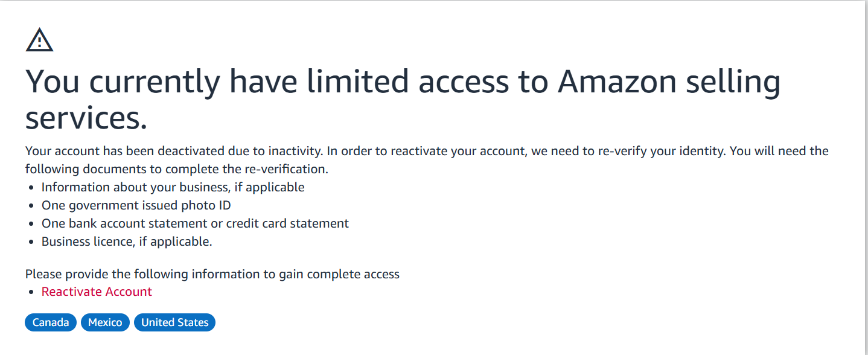Open the Reactivate Account link
The width and height of the screenshot is (868, 355).
click(x=97, y=292)
